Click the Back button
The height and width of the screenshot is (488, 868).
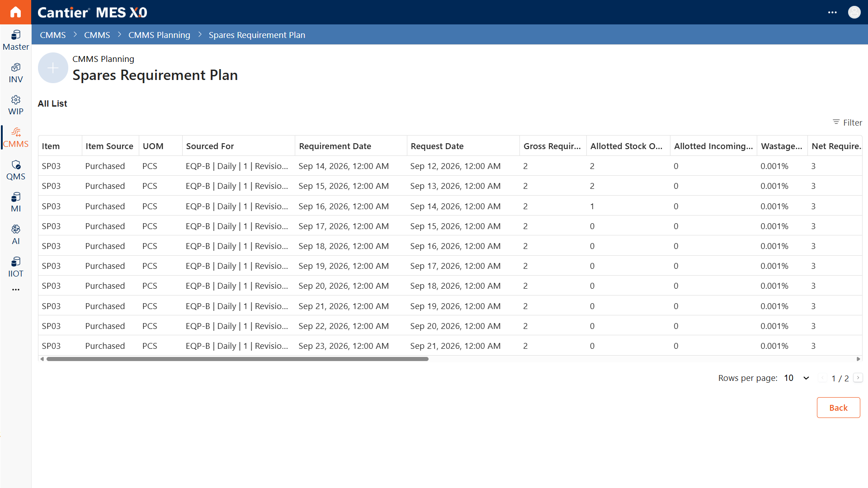point(838,408)
